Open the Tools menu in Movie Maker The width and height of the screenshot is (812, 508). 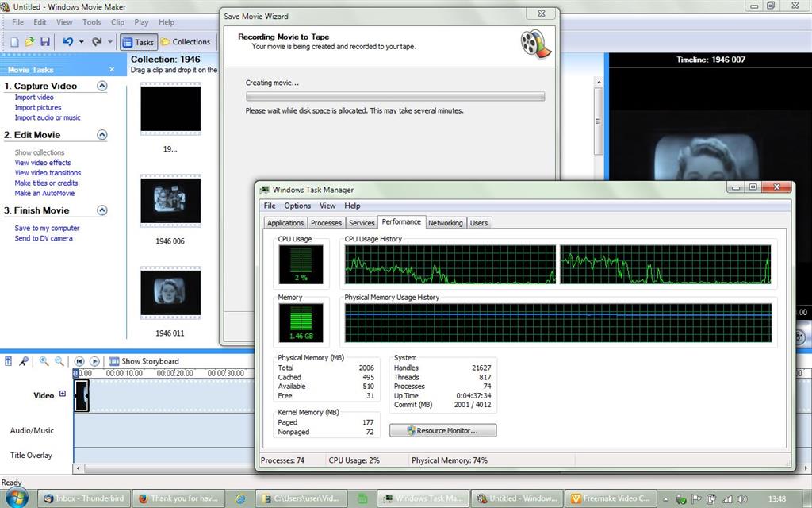coord(92,22)
